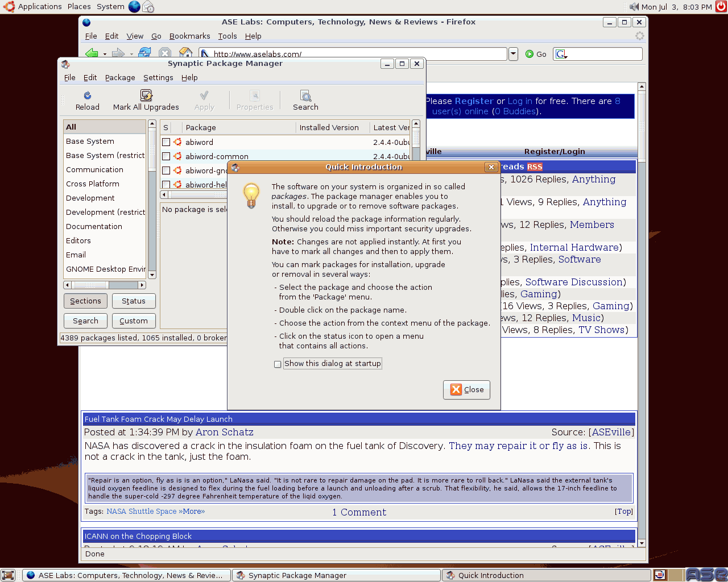Open the Settings menu in Synaptic
This screenshot has height=582, width=728.
pos(158,78)
